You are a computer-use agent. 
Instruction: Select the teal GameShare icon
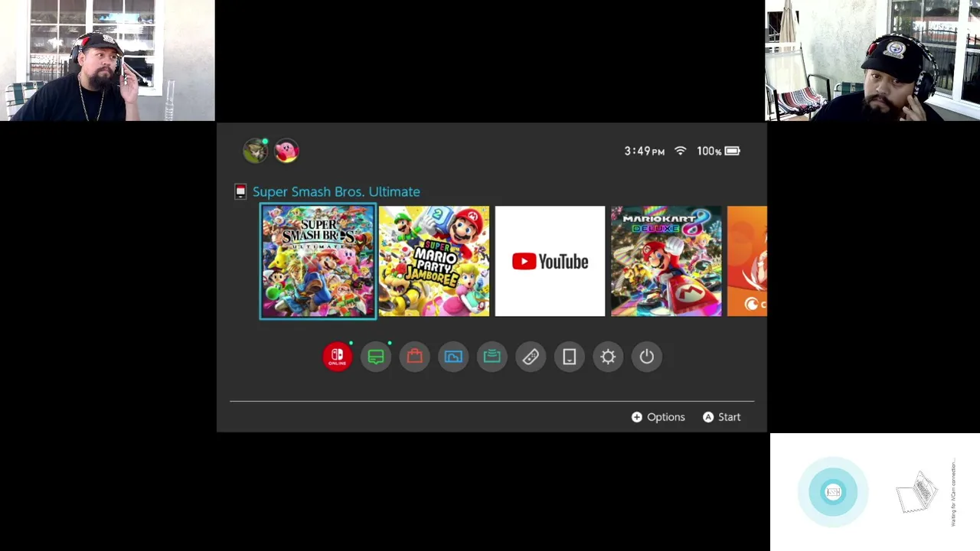tap(492, 357)
